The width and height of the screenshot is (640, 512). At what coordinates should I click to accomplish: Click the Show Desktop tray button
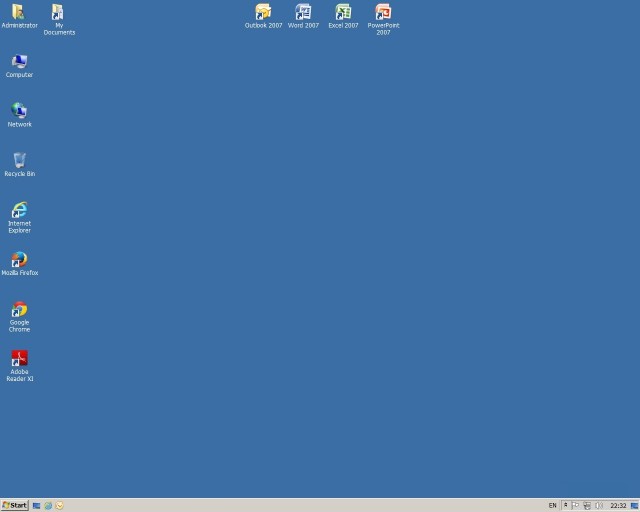[x=634, y=505]
